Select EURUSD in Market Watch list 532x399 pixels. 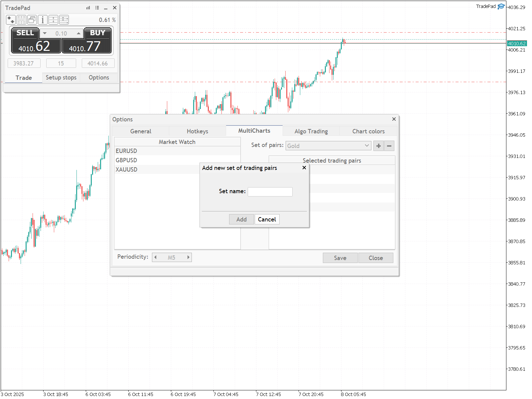177,151
